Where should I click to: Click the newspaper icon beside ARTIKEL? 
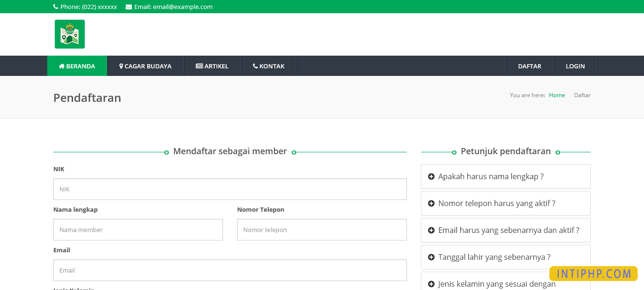coord(199,66)
